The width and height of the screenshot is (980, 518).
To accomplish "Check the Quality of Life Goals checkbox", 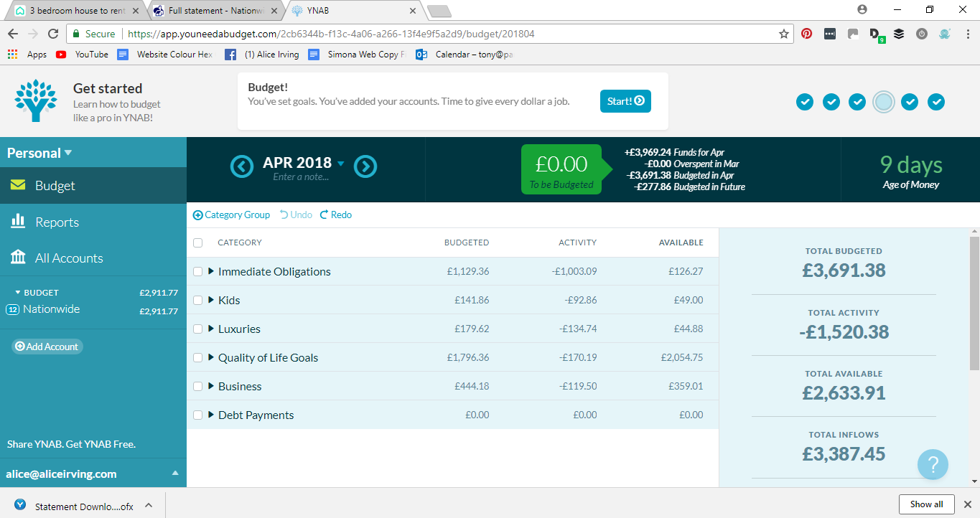I will coord(198,358).
